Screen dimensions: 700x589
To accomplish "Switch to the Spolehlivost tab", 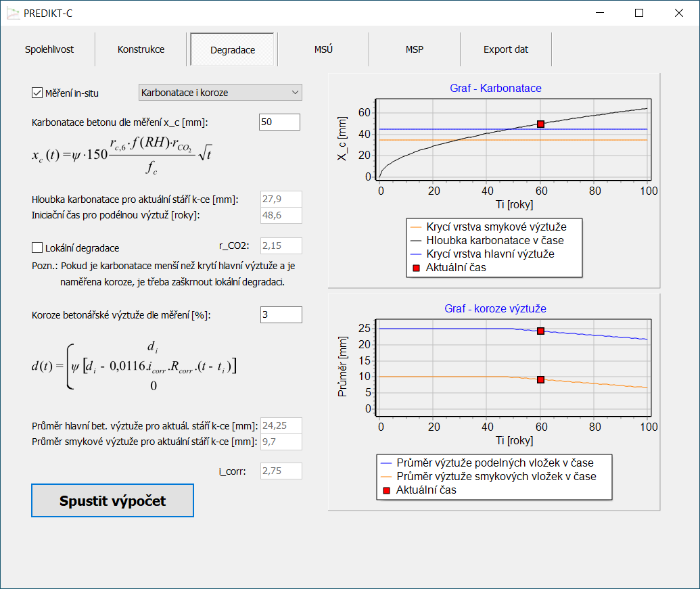I will click(x=49, y=49).
